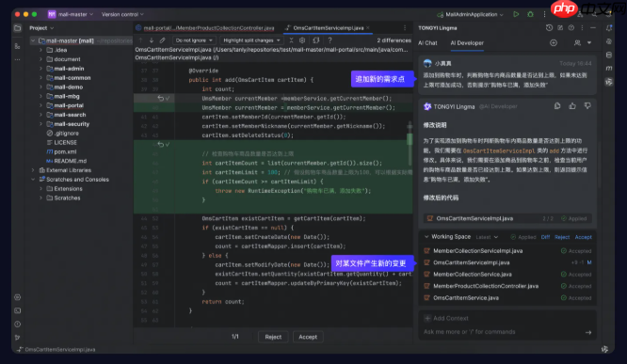
Task: Click the Diff link in Working Space
Action: 545,237
